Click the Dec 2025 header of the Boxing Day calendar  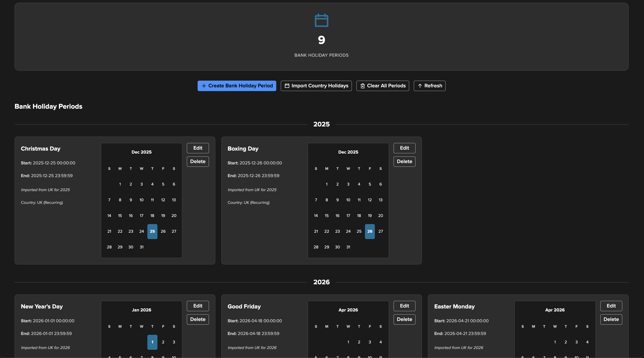348,152
